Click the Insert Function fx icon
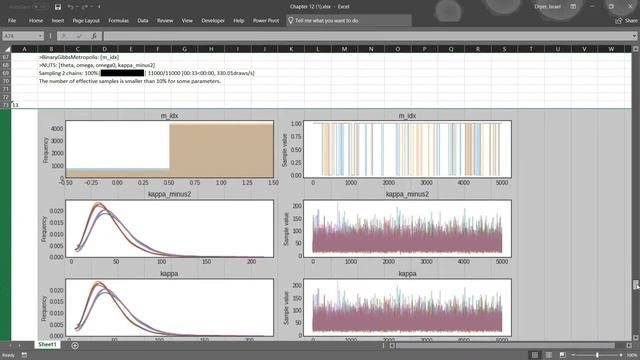This screenshot has height=360, width=640. (x=94, y=36)
